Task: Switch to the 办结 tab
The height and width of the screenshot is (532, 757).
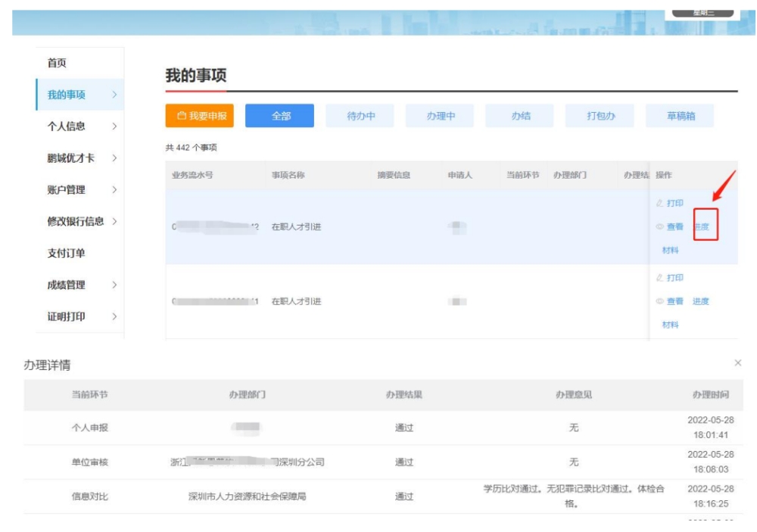Action: click(x=520, y=116)
